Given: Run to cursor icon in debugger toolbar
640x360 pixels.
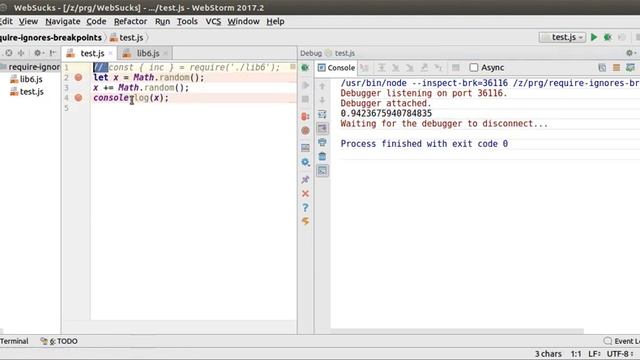Looking at the screenshot, I should tap(438, 67).
